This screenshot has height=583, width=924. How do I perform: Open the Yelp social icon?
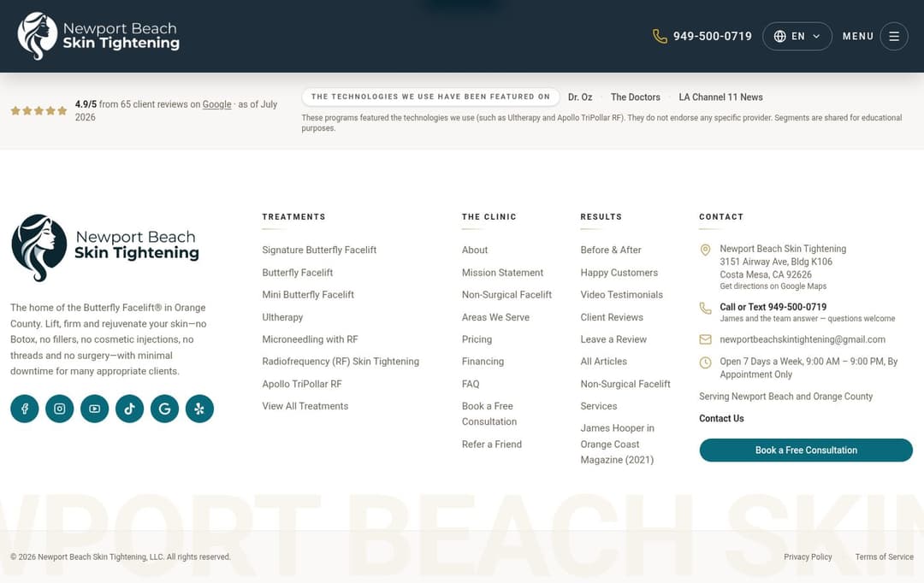199,409
